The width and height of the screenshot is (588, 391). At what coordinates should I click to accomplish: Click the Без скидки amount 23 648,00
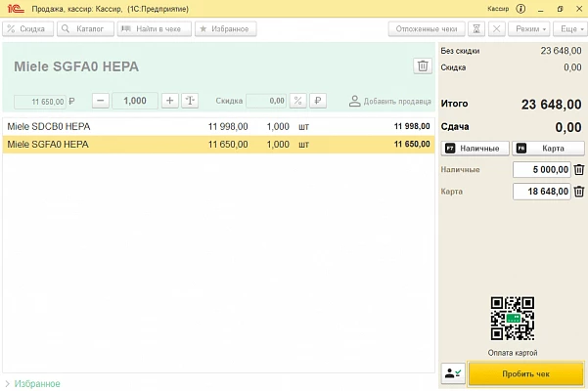coord(561,51)
